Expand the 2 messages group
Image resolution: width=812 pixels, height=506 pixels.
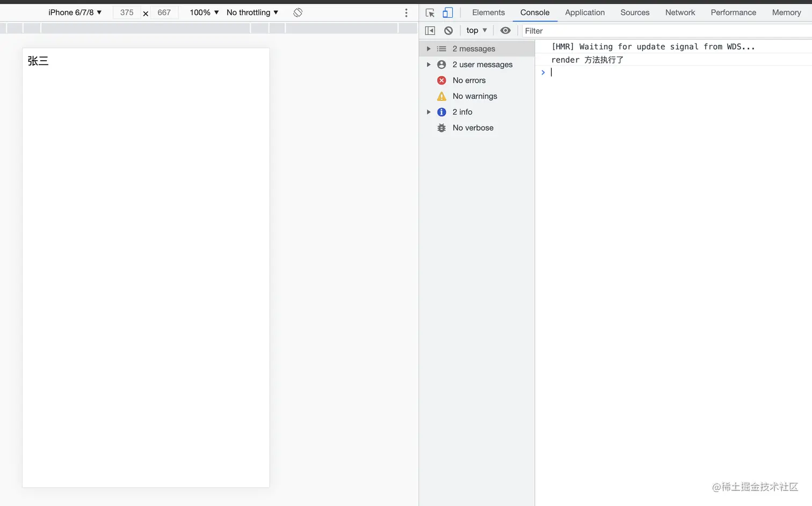pos(429,49)
